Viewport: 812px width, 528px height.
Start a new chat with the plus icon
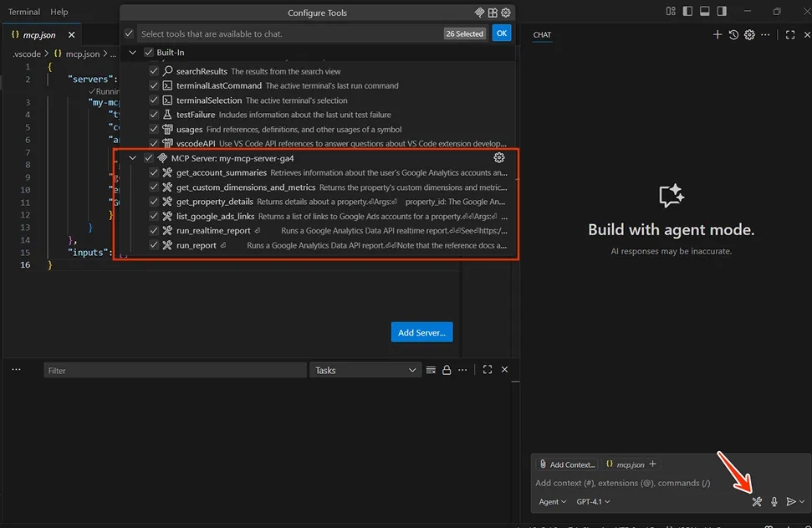pyautogui.click(x=718, y=34)
